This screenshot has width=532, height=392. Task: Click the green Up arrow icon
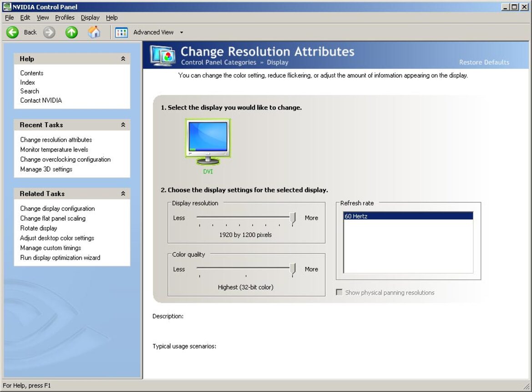tap(71, 32)
